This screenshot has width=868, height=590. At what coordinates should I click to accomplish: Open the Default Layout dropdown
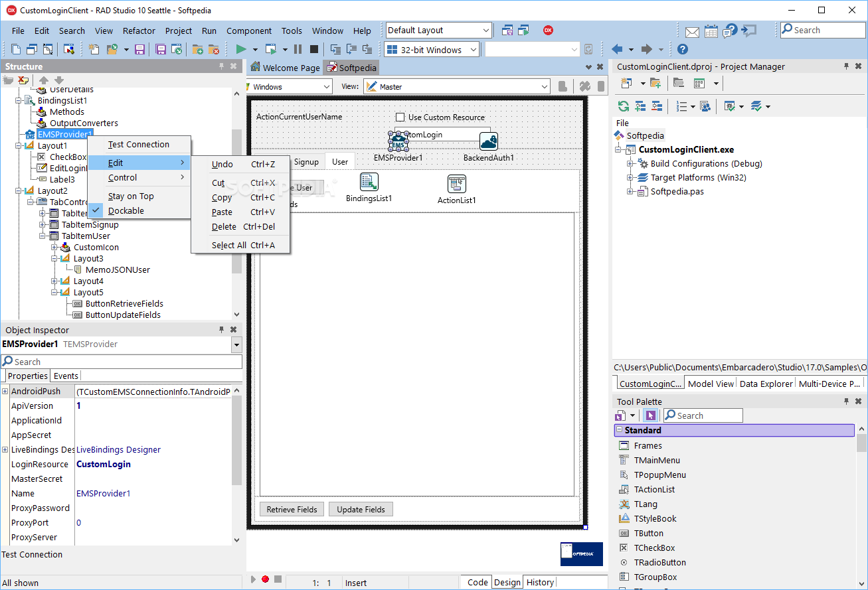tap(486, 31)
